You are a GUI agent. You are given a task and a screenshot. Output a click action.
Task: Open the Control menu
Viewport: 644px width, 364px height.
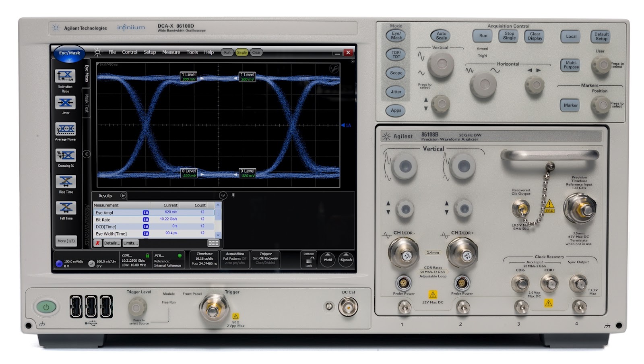130,52
